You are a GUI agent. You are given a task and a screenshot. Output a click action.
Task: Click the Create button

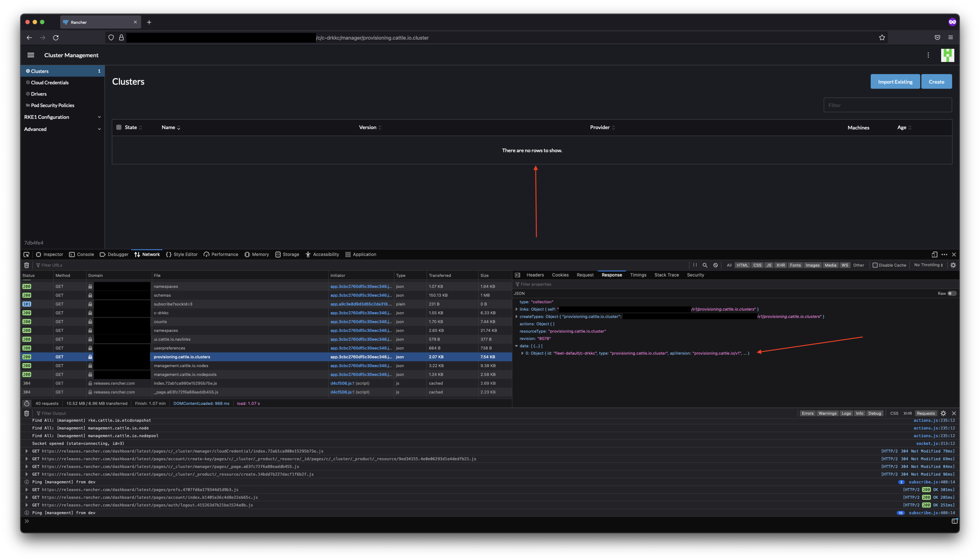point(936,81)
